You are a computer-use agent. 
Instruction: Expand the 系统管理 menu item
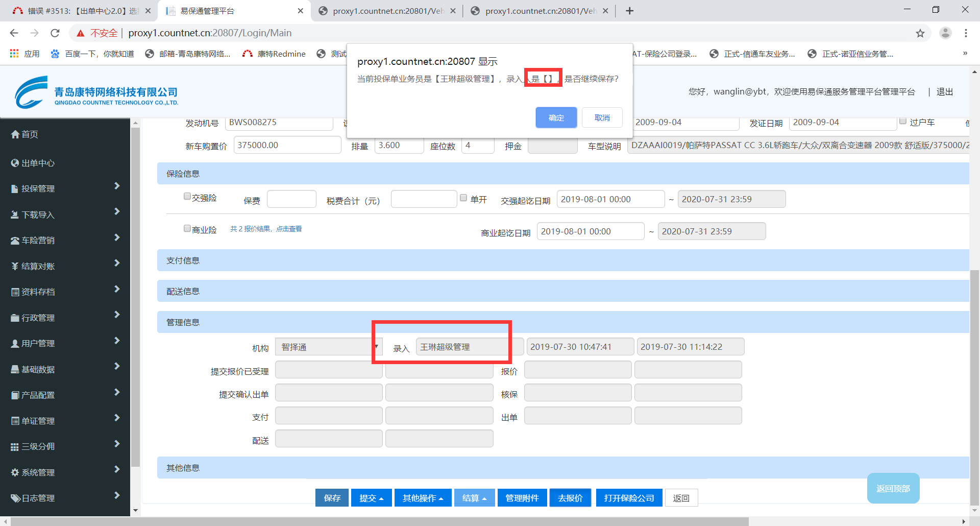[65, 472]
